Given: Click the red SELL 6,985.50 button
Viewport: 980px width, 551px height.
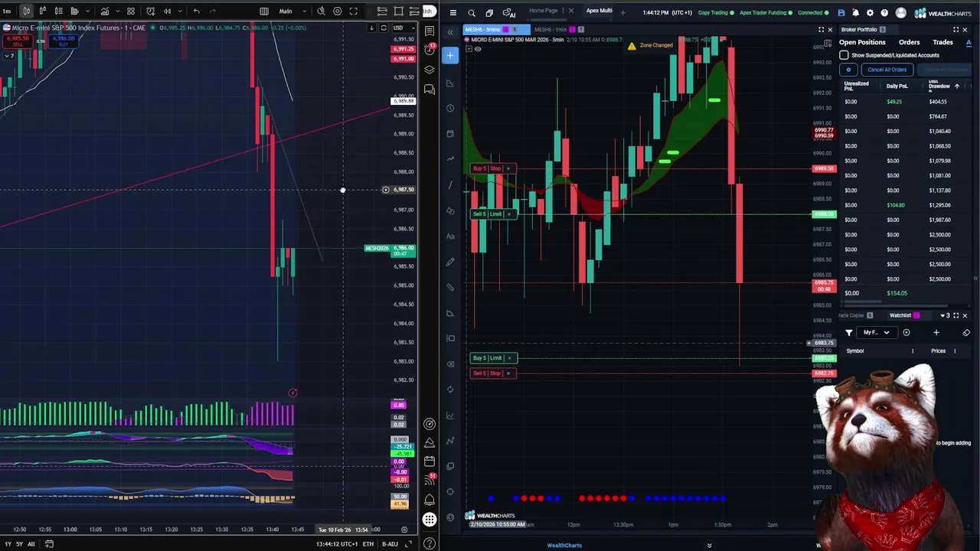Looking at the screenshot, I should pyautogui.click(x=18, y=41).
